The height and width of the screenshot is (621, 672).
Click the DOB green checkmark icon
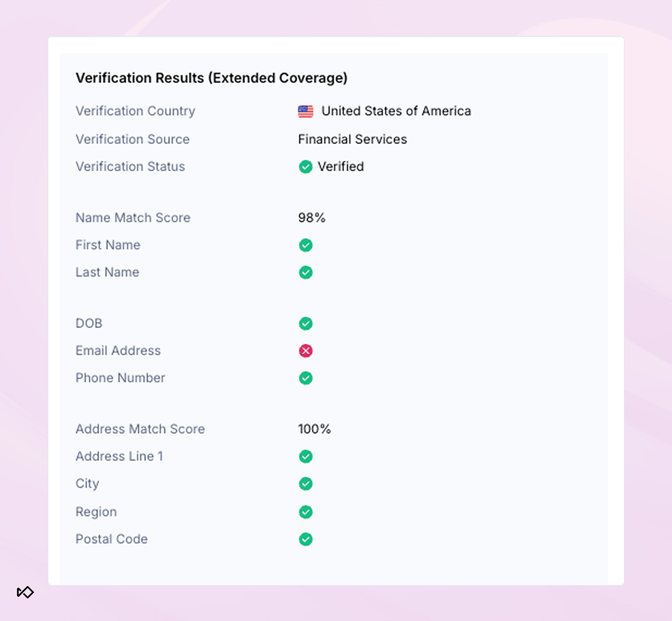coord(306,324)
